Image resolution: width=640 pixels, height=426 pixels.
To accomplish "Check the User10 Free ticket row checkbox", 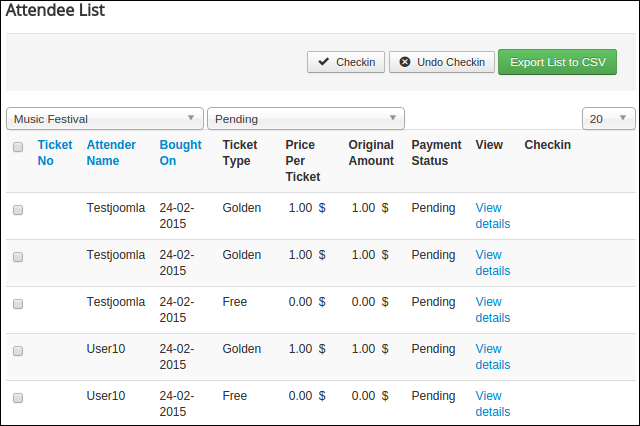I will [x=18, y=398].
